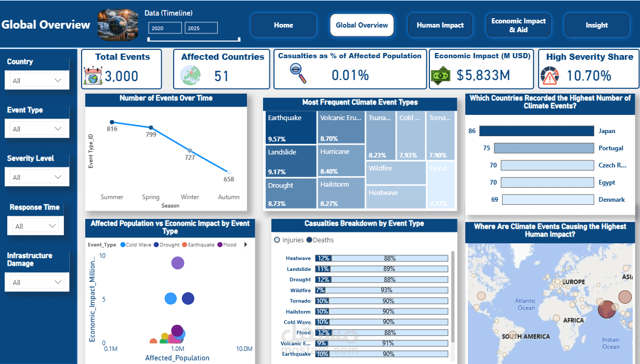Click Drought legend color dot

[x=156, y=244]
